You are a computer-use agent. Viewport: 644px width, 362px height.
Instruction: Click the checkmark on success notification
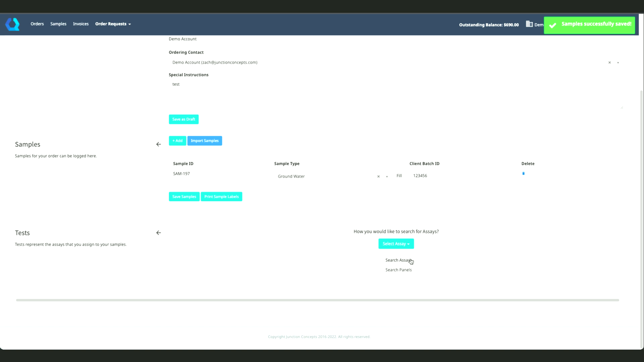point(553,25)
